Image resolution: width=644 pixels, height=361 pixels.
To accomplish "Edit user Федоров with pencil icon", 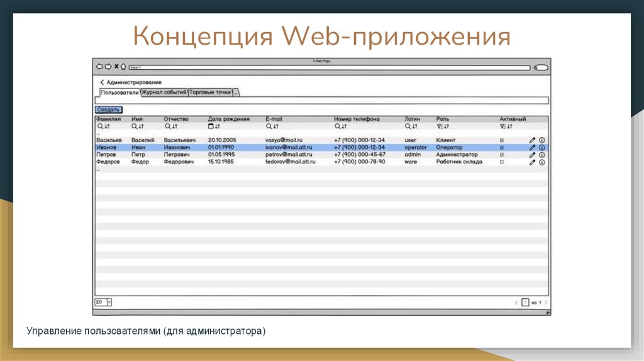I will (532, 162).
